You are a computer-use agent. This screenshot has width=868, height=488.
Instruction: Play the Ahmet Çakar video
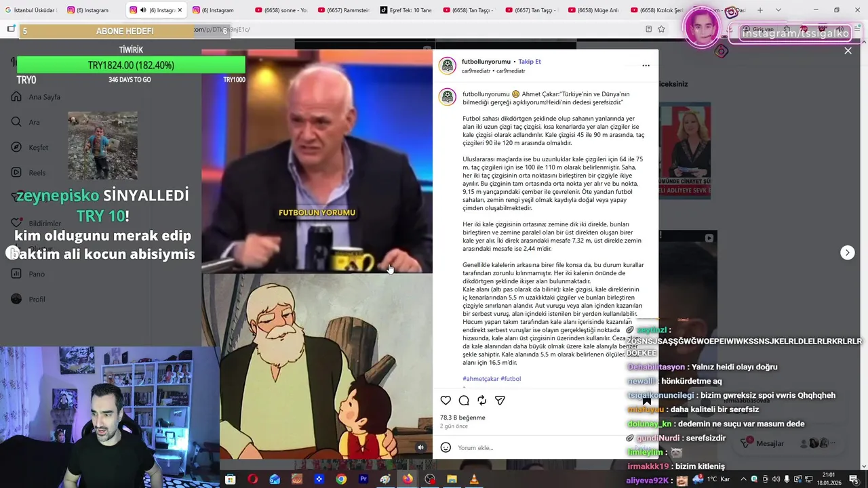317,161
